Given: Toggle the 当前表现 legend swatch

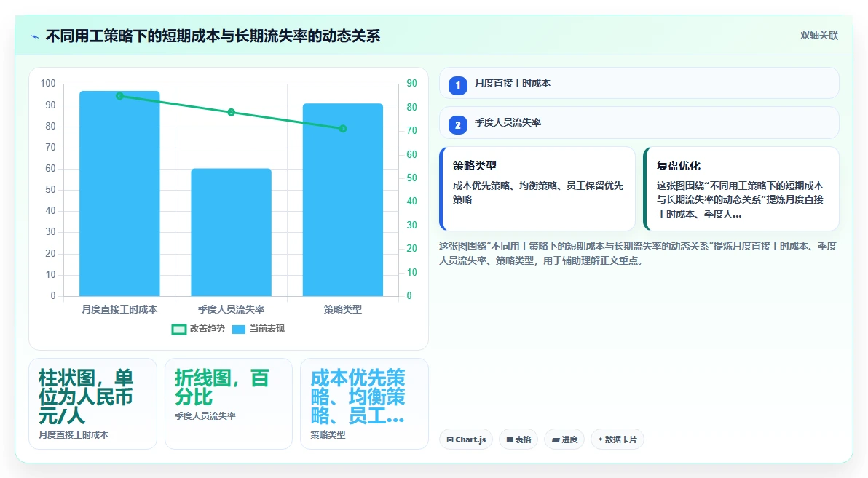Looking at the screenshot, I should 239,329.
